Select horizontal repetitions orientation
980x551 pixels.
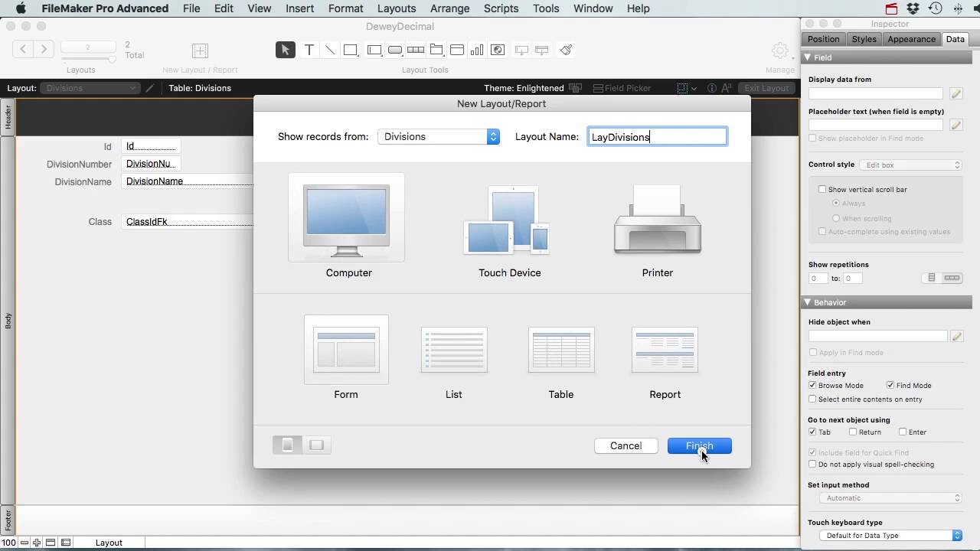(952, 278)
